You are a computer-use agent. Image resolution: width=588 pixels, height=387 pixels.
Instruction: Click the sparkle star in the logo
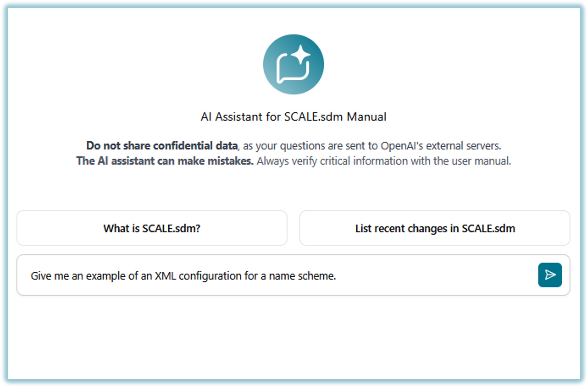point(301,54)
